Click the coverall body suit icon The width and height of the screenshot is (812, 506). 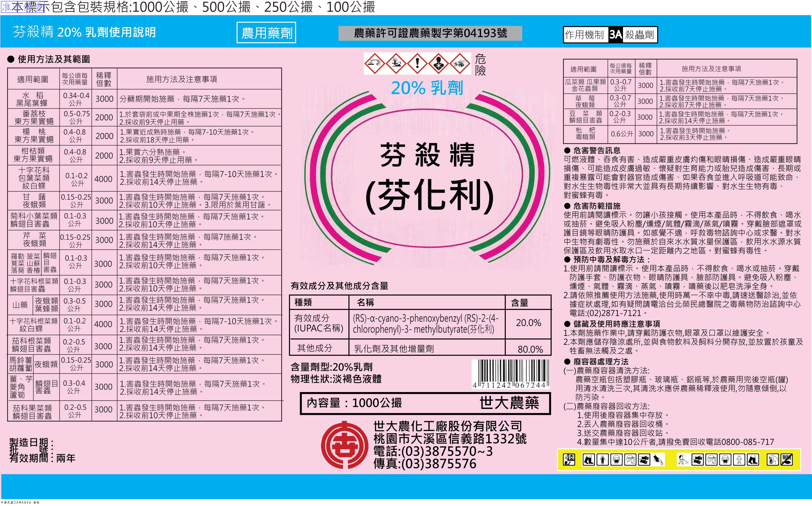(739, 459)
